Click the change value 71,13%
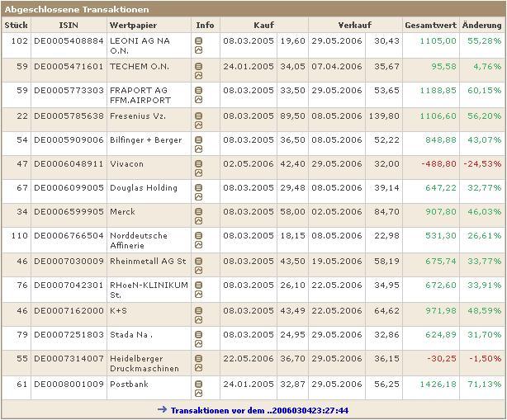Screen dimensions: 507x420 pyautogui.click(x=484, y=385)
